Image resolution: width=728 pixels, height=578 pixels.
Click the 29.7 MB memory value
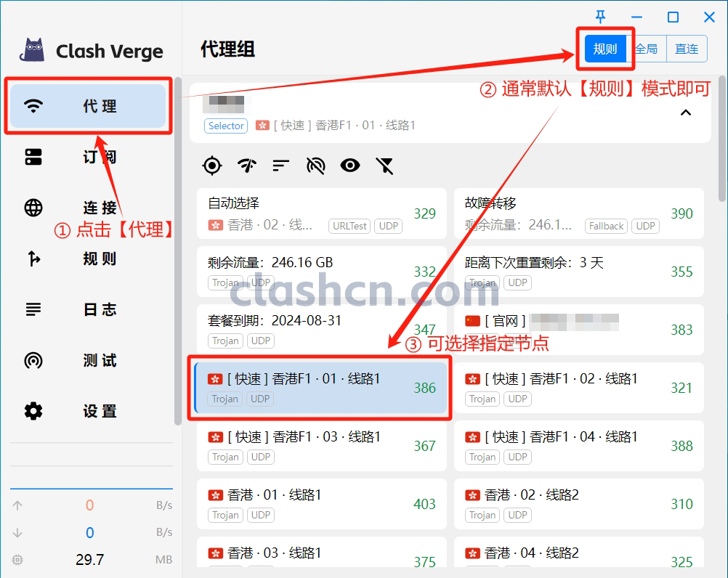pyautogui.click(x=90, y=559)
